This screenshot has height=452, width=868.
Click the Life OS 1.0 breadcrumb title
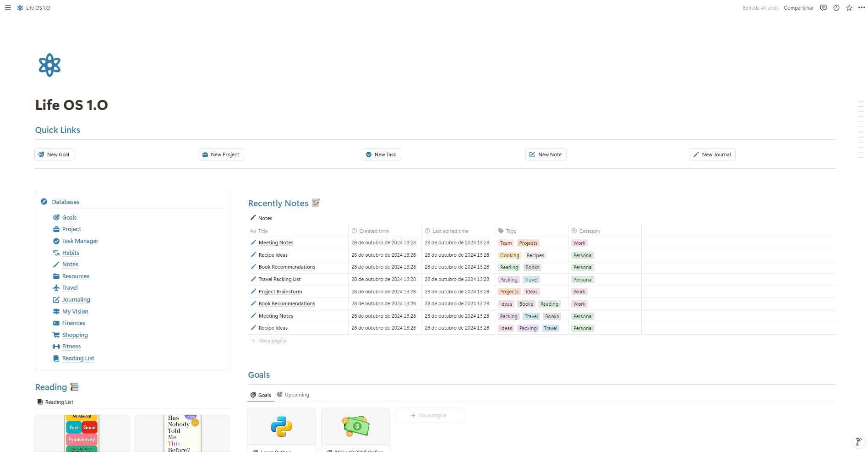(x=38, y=8)
